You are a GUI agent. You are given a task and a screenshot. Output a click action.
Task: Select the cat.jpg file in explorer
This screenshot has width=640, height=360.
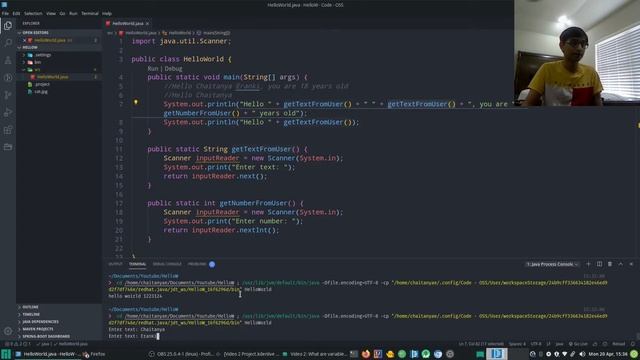tap(41, 91)
